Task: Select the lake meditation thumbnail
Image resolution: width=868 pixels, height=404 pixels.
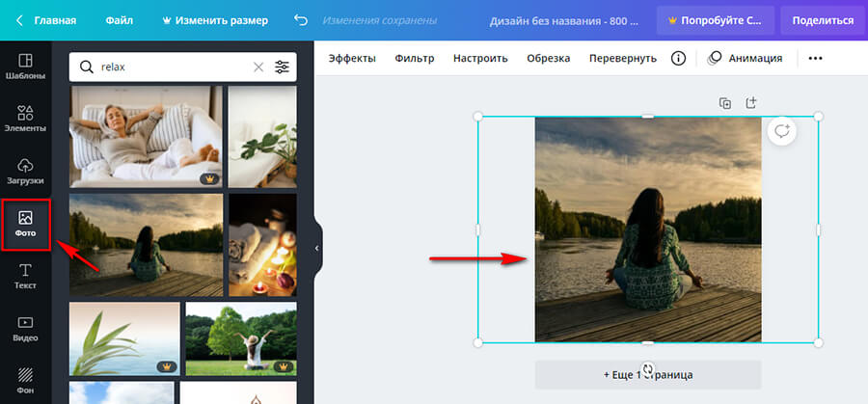Action: pyautogui.click(x=147, y=245)
